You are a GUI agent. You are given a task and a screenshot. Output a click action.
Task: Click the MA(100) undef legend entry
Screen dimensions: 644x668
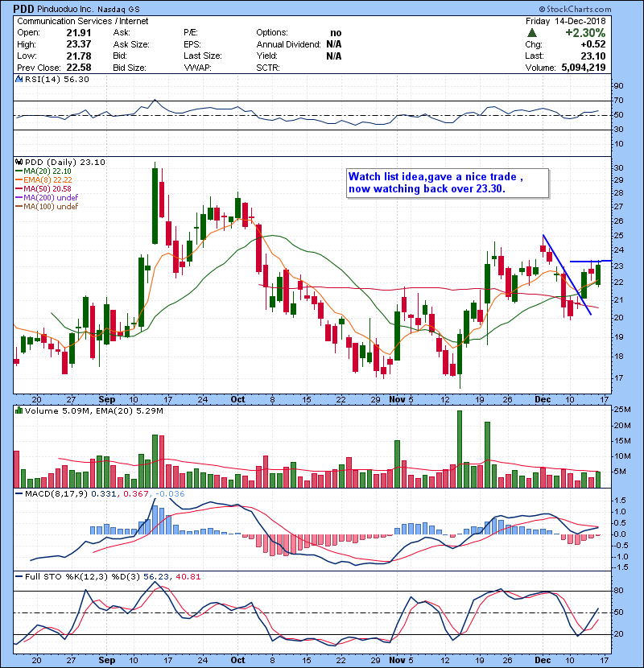(x=51, y=207)
